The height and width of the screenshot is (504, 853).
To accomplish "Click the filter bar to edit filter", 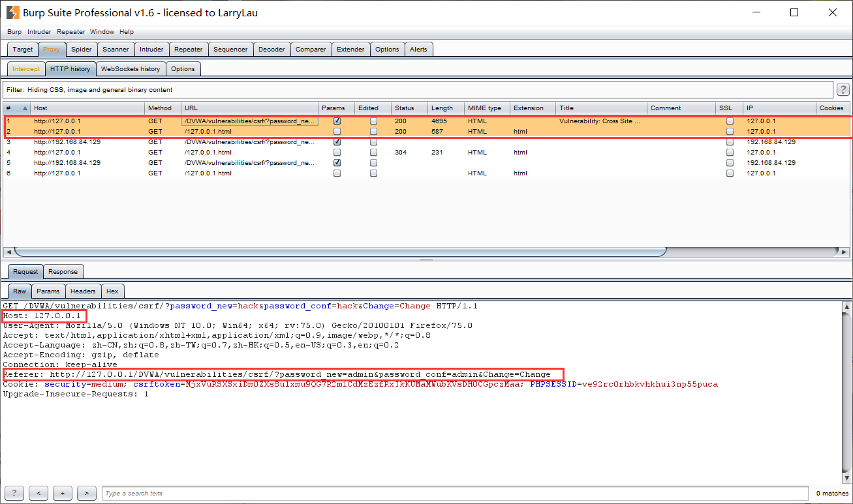I will 418,90.
